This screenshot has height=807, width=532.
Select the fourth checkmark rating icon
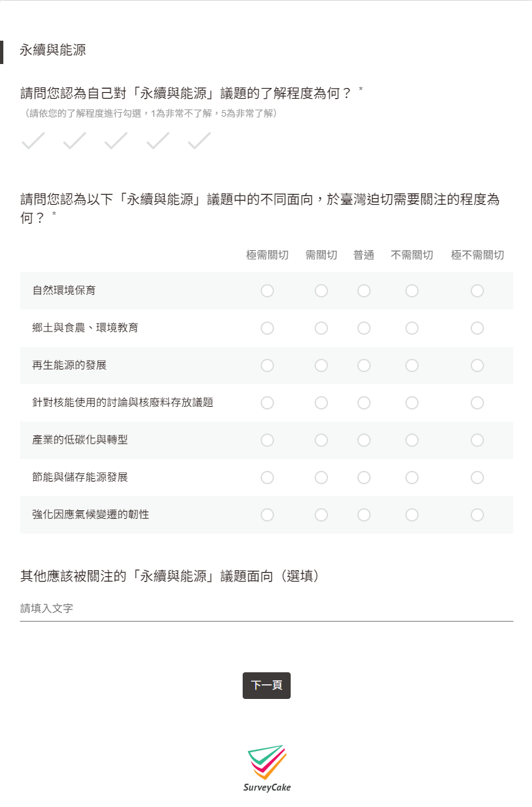click(x=157, y=141)
